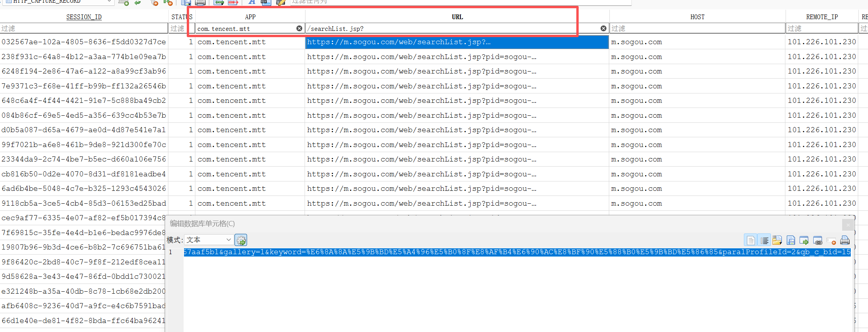Select session 99f7021b-a6e8-461b-9de8-921d300fe70c

84,145
